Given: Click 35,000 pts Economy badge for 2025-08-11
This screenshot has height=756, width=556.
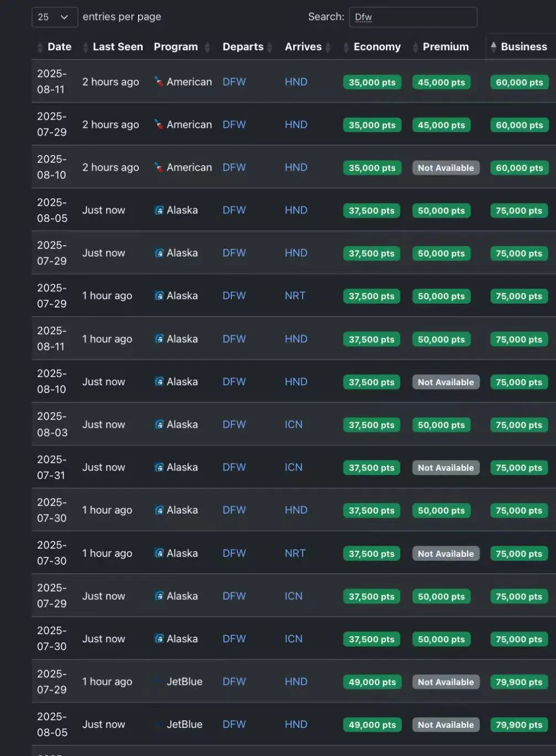Looking at the screenshot, I should [x=372, y=82].
